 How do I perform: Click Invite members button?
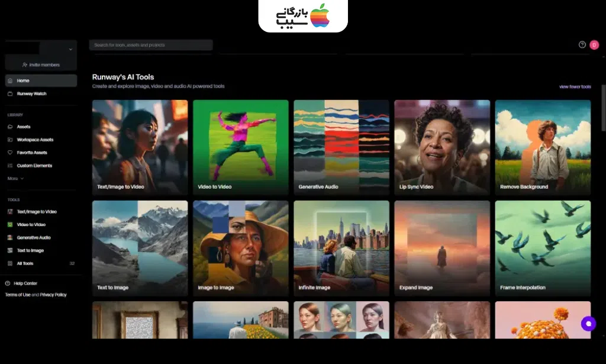tap(41, 65)
